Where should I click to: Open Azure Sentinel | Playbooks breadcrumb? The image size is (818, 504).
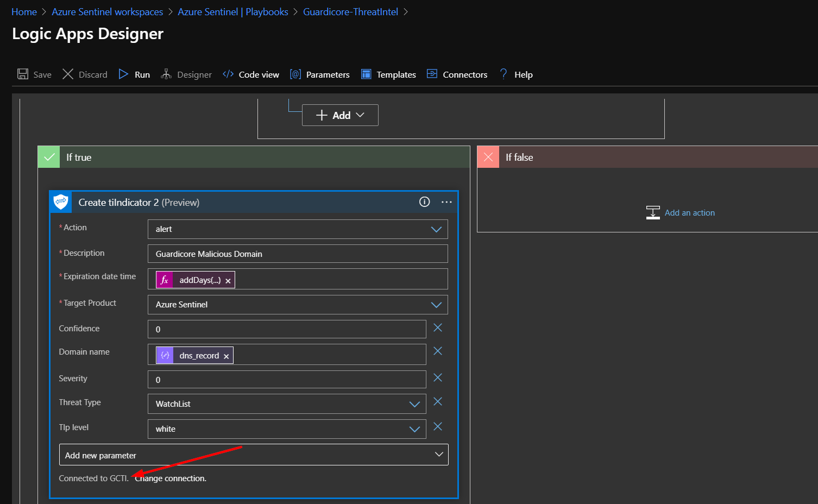point(233,12)
